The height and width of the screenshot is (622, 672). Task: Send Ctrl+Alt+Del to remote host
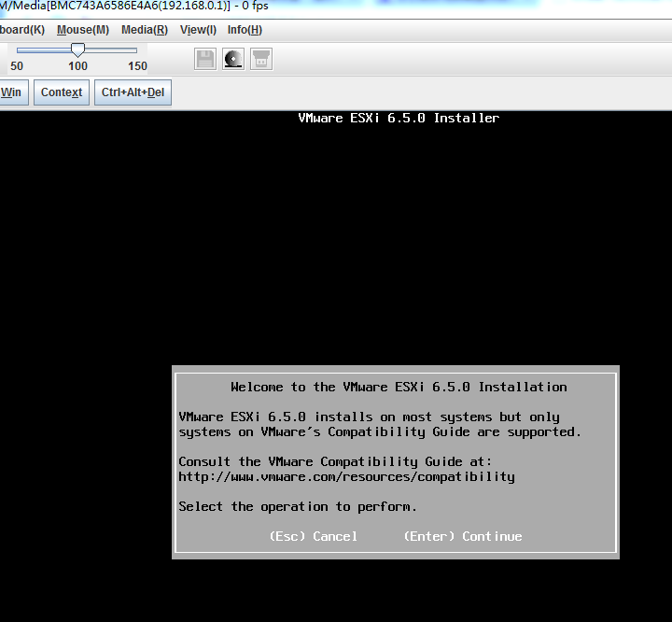click(x=133, y=92)
